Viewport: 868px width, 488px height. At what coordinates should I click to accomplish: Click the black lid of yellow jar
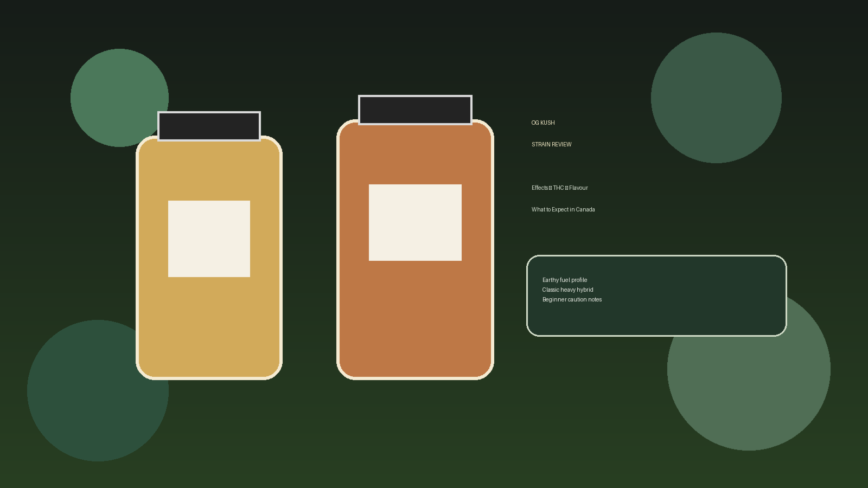209,126
